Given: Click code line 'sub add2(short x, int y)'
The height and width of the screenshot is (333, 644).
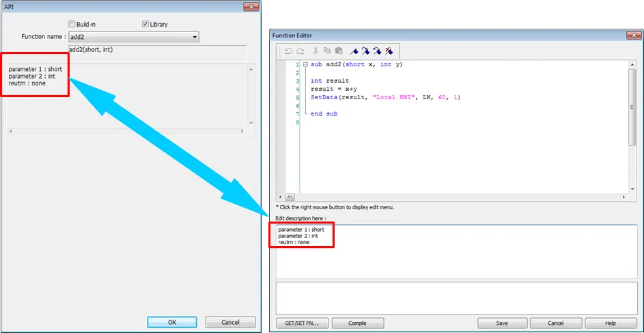Looking at the screenshot, I should tap(356, 64).
